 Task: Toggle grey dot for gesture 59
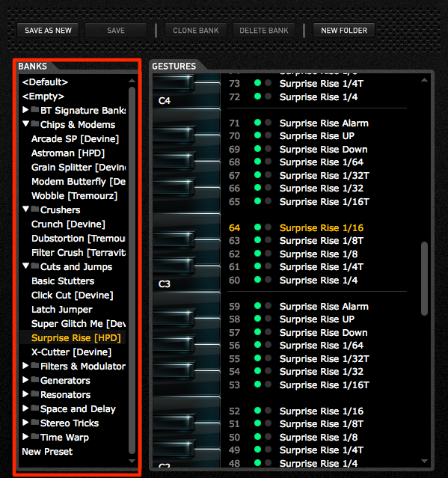[x=269, y=306]
